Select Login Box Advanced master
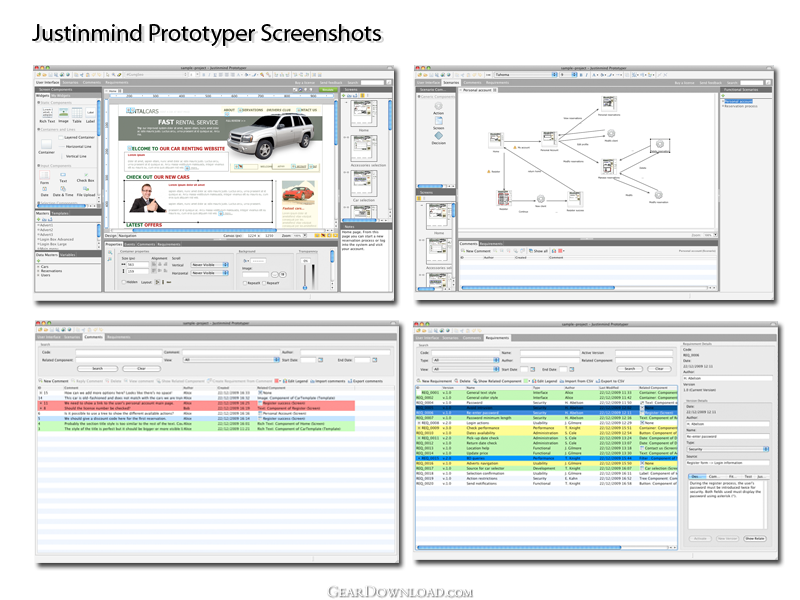800x600 pixels. tap(56, 239)
